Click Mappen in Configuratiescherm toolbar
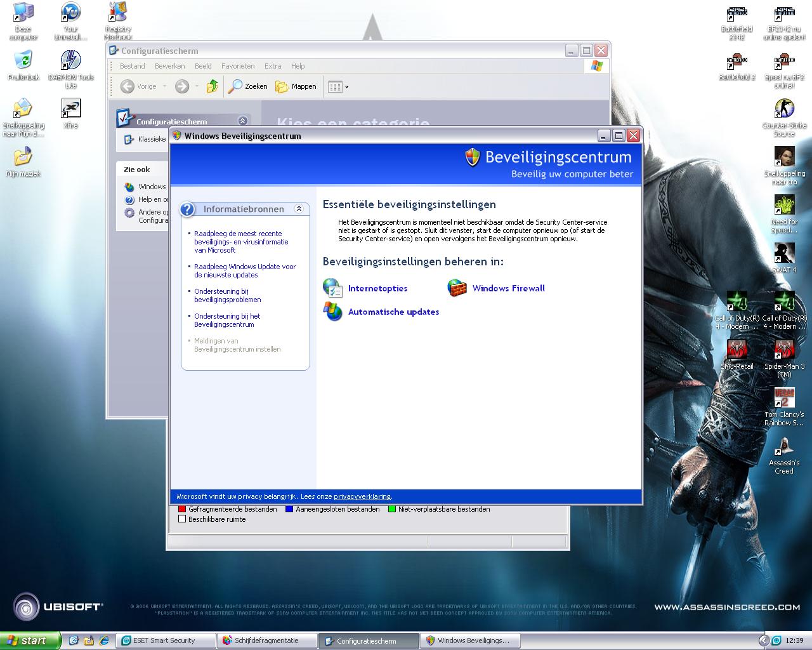Screen dimensions: 812x650 coord(296,86)
